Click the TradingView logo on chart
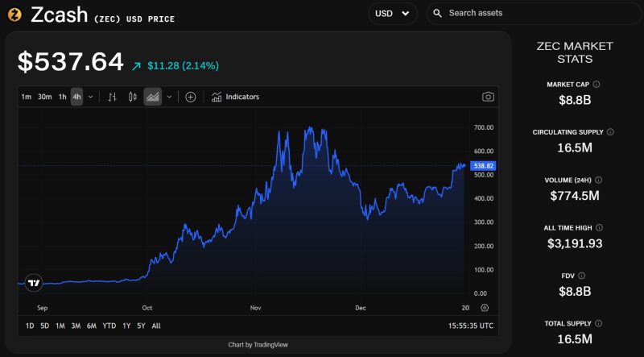Screen dimensions: 644x357 point(34,282)
